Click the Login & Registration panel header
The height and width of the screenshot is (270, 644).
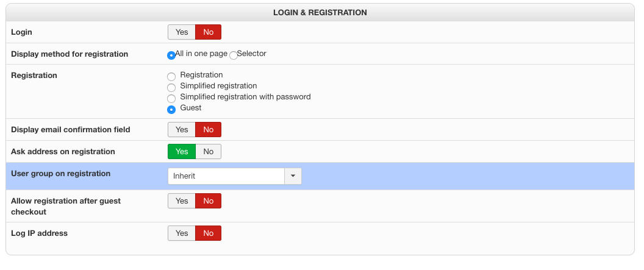tap(320, 12)
